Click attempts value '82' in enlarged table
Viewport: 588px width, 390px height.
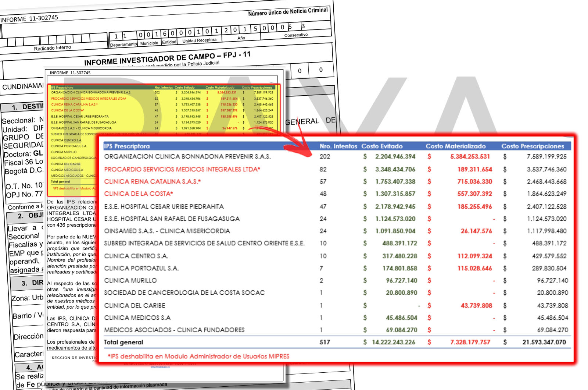click(323, 169)
